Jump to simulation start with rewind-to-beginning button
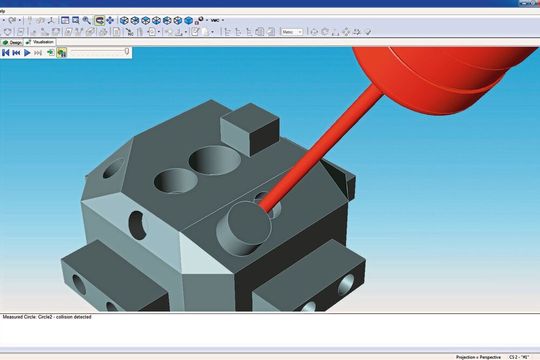Viewport: 540px width, 360px height. [x=6, y=53]
